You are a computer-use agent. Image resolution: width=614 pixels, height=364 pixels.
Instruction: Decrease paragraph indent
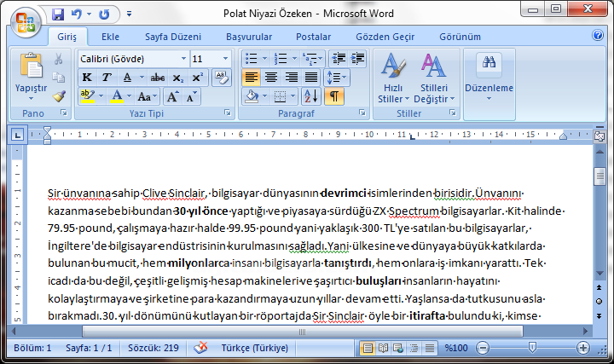coord(338,59)
